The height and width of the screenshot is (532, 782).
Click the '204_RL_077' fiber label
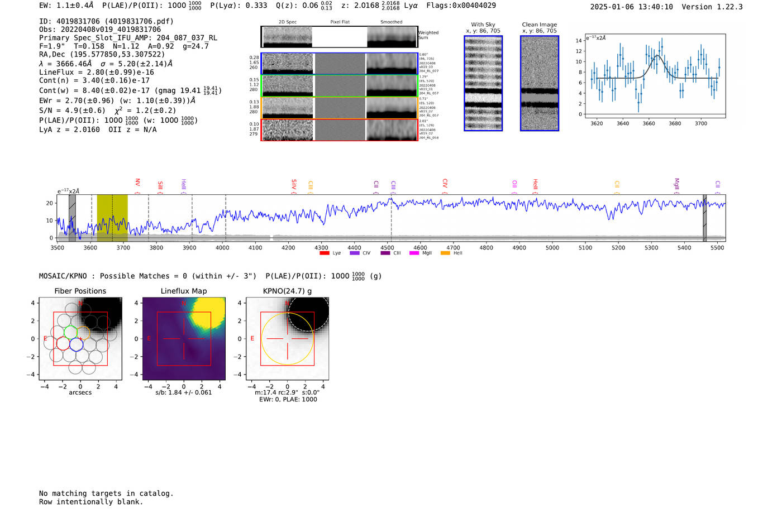pos(429,71)
